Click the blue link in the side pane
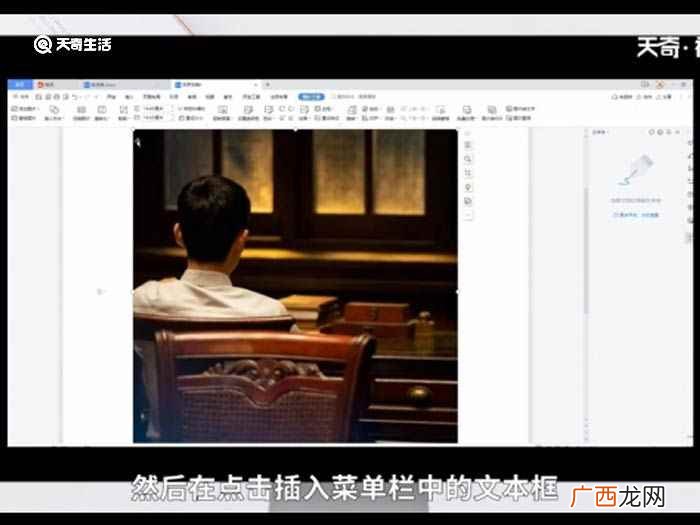Viewport: 700px width, 525px height. [636, 215]
